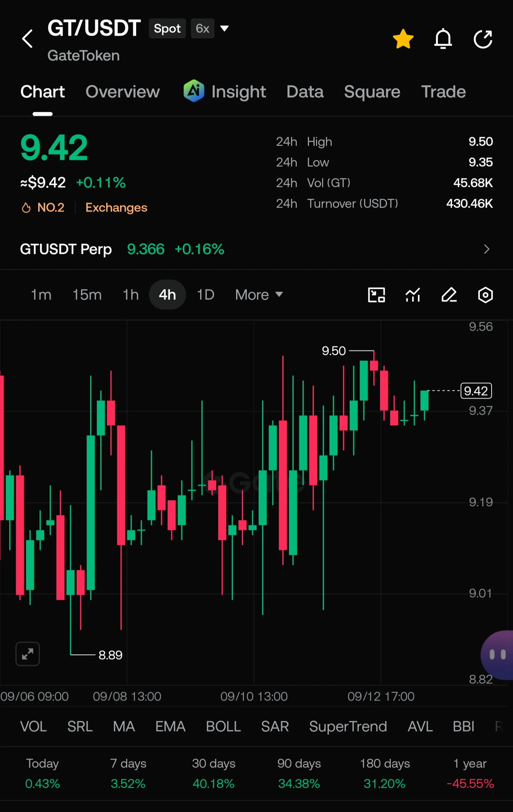Screen dimensions: 513x812
Task: Toggle the VOL indicator
Action: [x=33, y=727]
